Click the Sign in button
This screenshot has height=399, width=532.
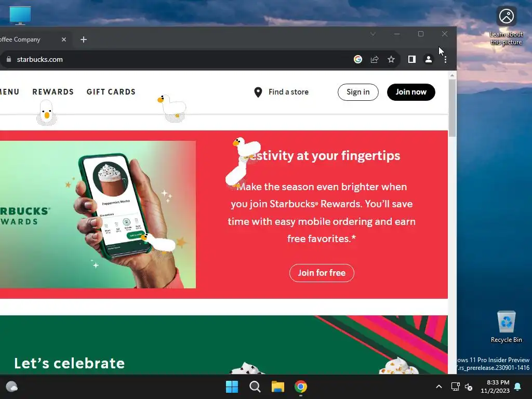click(x=358, y=92)
